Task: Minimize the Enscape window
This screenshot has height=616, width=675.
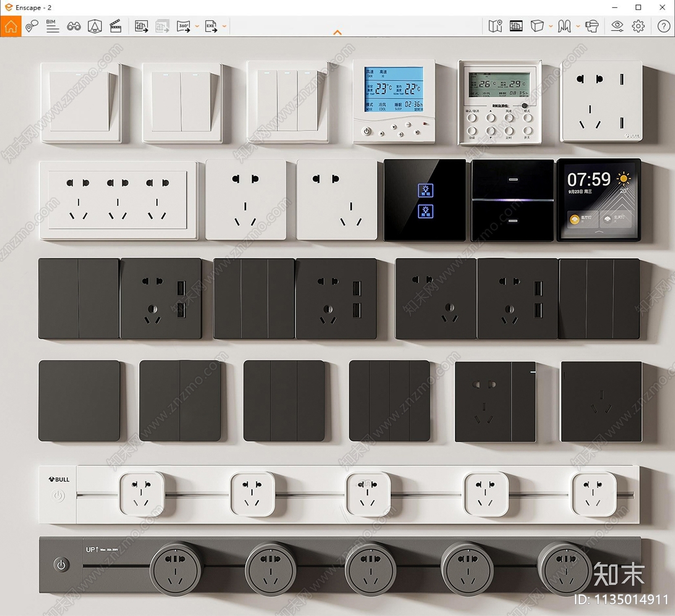Action: pos(615,8)
